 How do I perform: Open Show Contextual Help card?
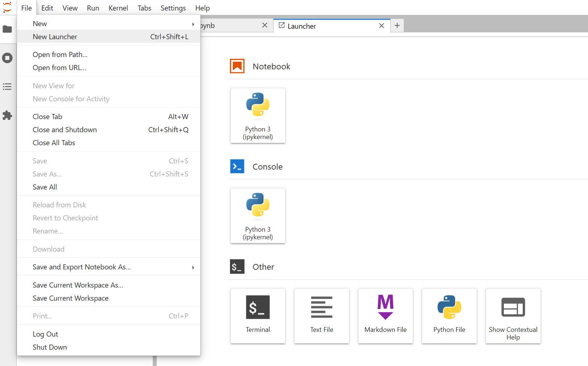(x=513, y=316)
